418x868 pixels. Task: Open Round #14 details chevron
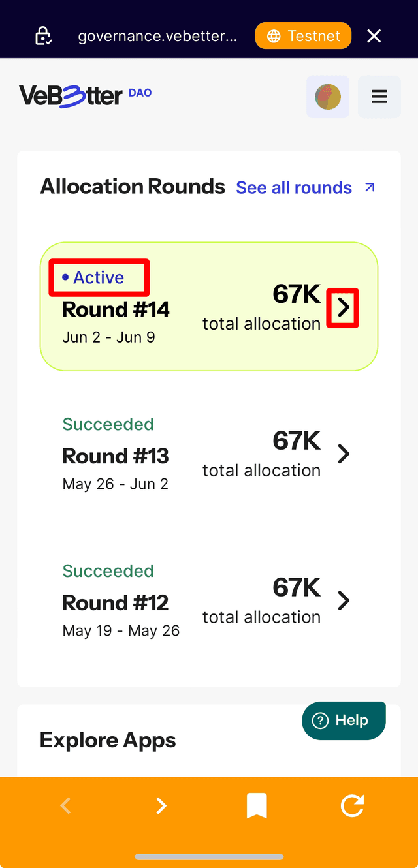[x=344, y=307]
